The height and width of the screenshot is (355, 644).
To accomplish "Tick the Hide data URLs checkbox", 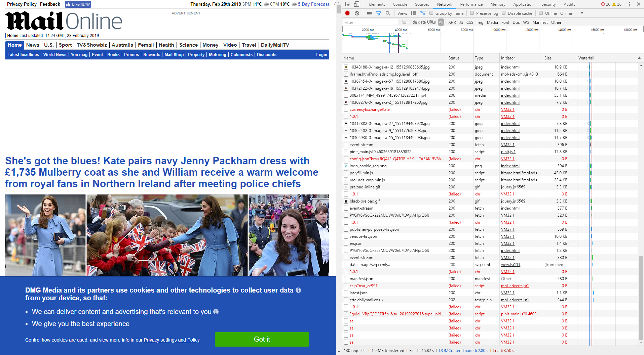I will click(x=405, y=22).
